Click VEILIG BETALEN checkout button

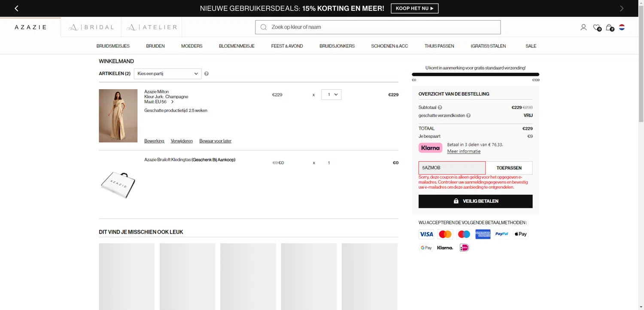pyautogui.click(x=475, y=201)
